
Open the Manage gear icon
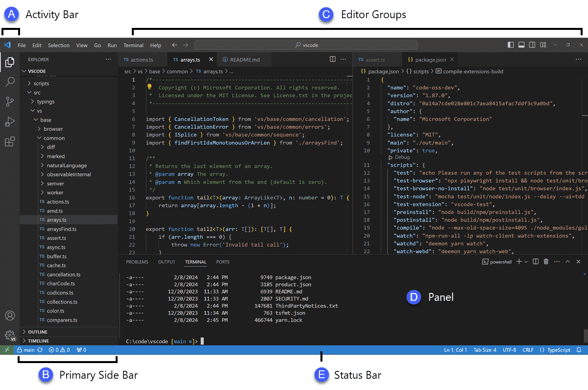[x=9, y=336]
